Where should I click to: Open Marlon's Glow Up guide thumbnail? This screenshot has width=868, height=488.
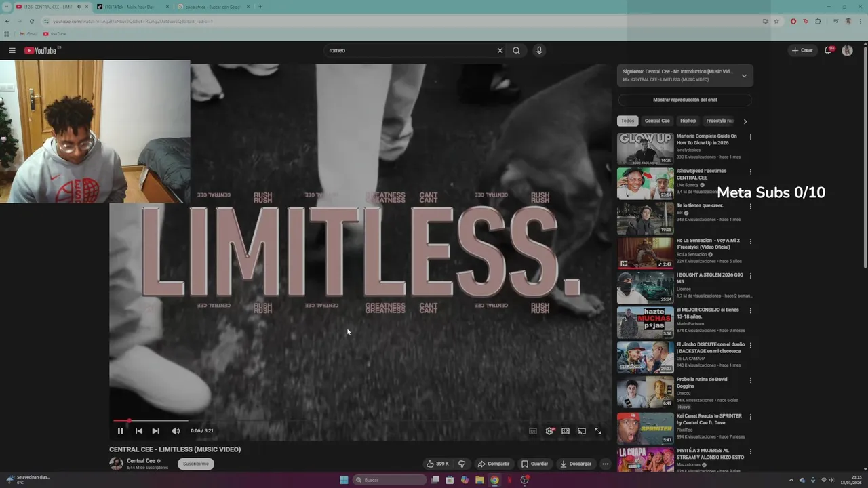click(646, 148)
